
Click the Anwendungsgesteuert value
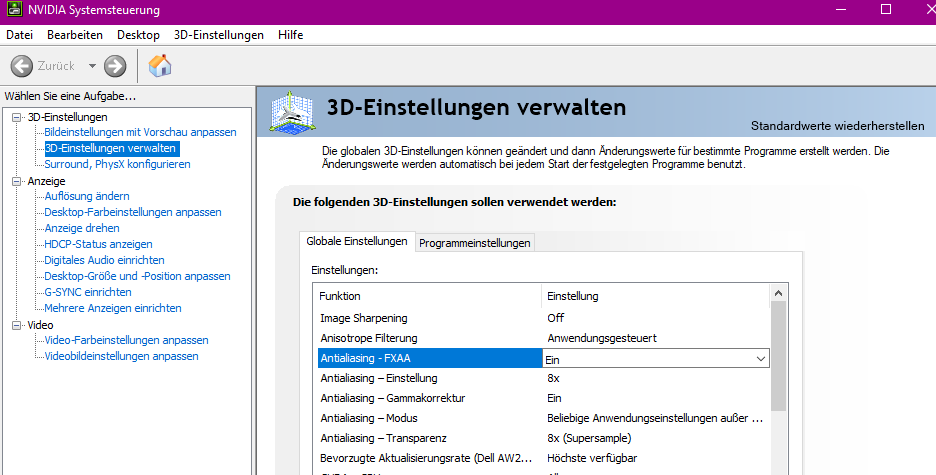[602, 338]
